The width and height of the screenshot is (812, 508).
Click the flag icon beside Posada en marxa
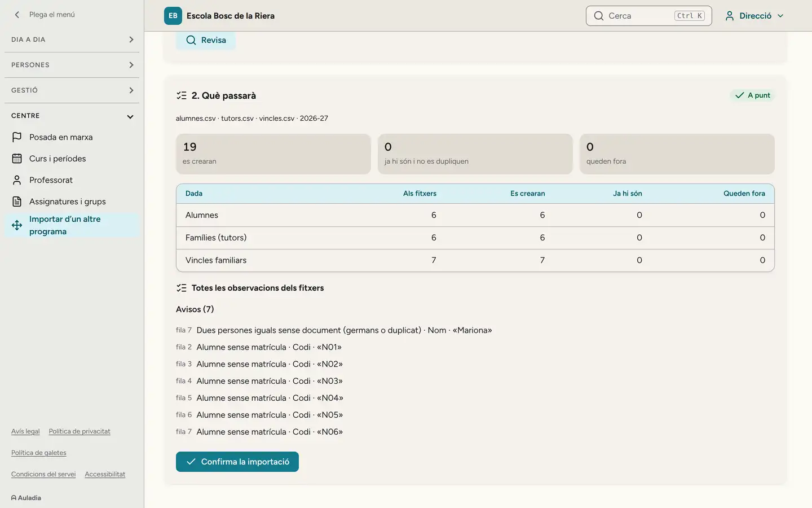[x=17, y=137]
